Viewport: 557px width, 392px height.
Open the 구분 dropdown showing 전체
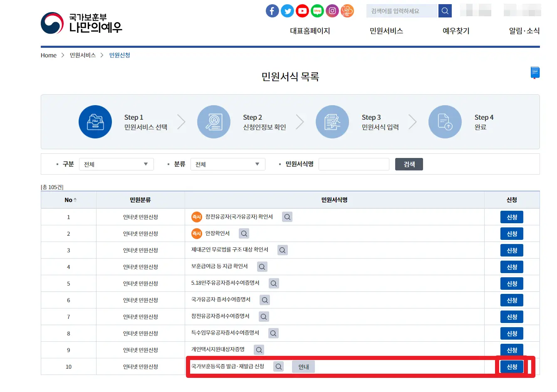point(116,164)
